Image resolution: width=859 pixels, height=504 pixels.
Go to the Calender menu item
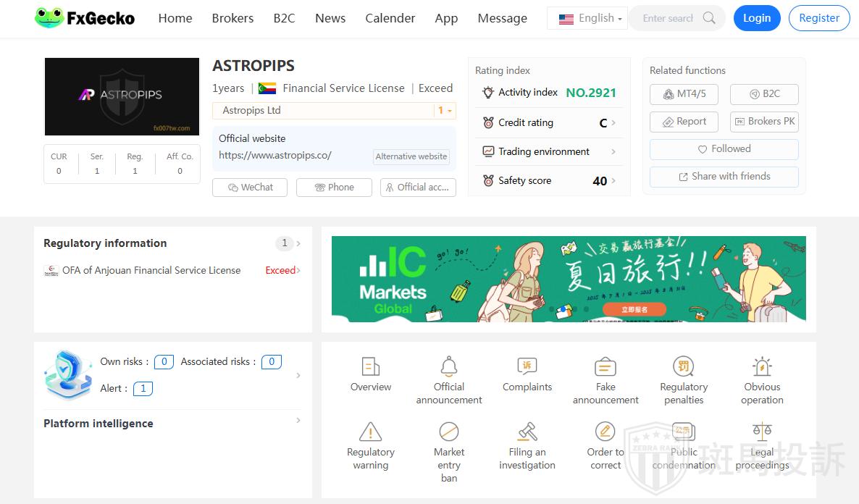pyautogui.click(x=390, y=18)
